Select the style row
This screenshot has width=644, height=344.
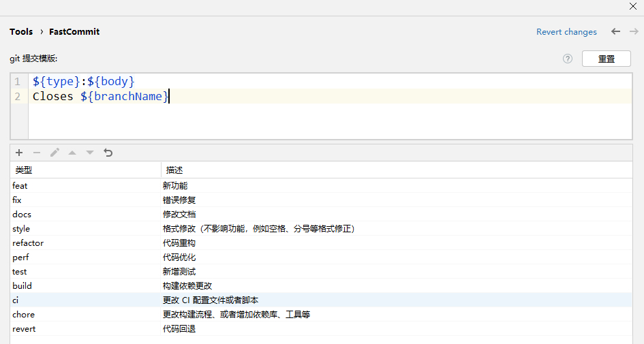point(321,229)
